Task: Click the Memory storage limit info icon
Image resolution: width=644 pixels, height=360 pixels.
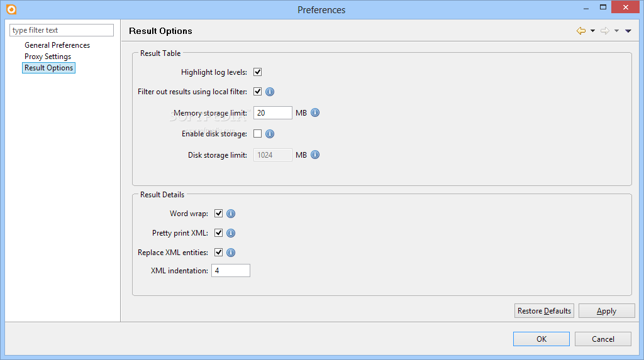Action: click(x=315, y=112)
